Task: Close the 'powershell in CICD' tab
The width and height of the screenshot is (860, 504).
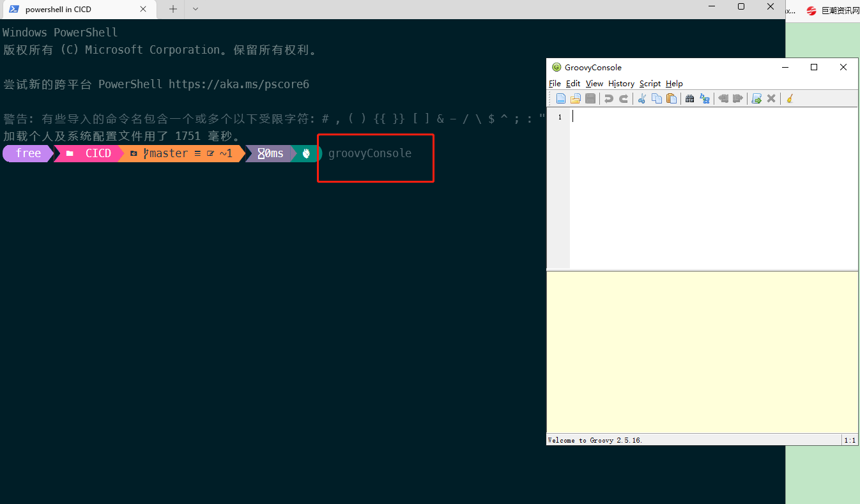Action: coord(143,10)
